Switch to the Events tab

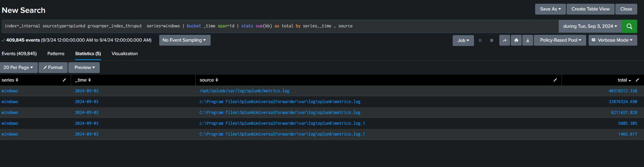click(x=19, y=54)
